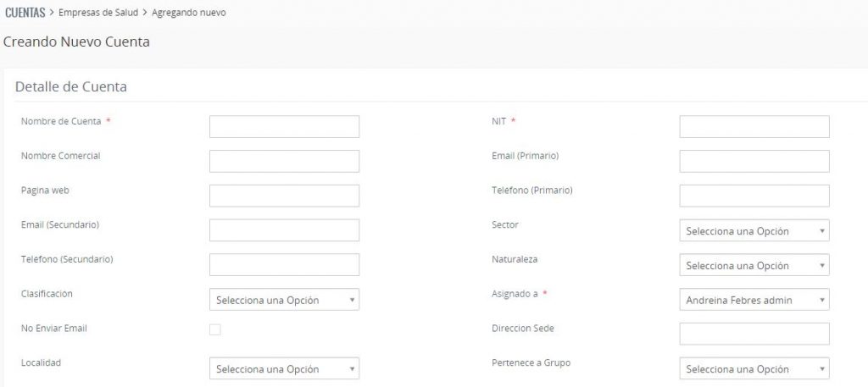Click the Direccion Sede input field
Image resolution: width=868 pixels, height=387 pixels.
click(754, 334)
